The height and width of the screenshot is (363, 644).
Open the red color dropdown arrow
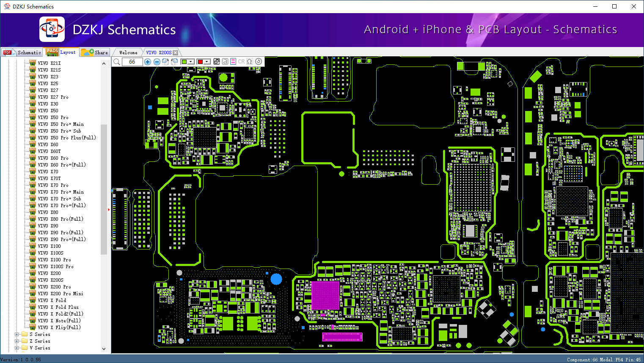coord(207,62)
